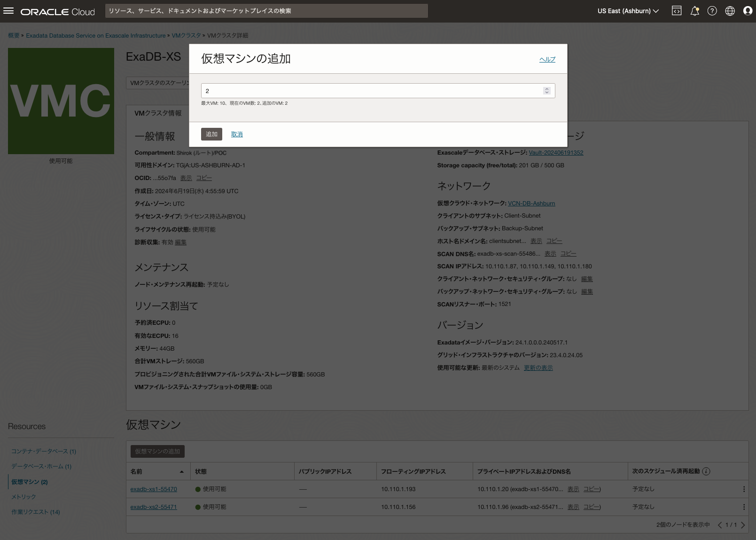Go to next page of virtual machines

[743, 525]
